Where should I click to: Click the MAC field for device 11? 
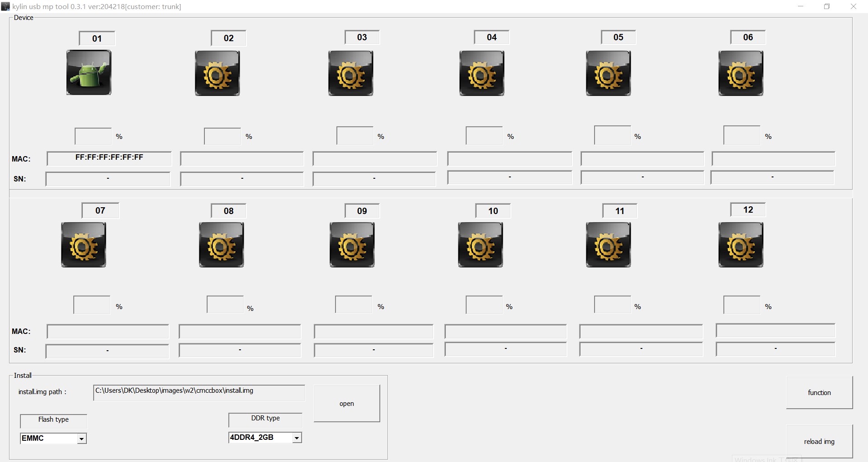pos(641,332)
